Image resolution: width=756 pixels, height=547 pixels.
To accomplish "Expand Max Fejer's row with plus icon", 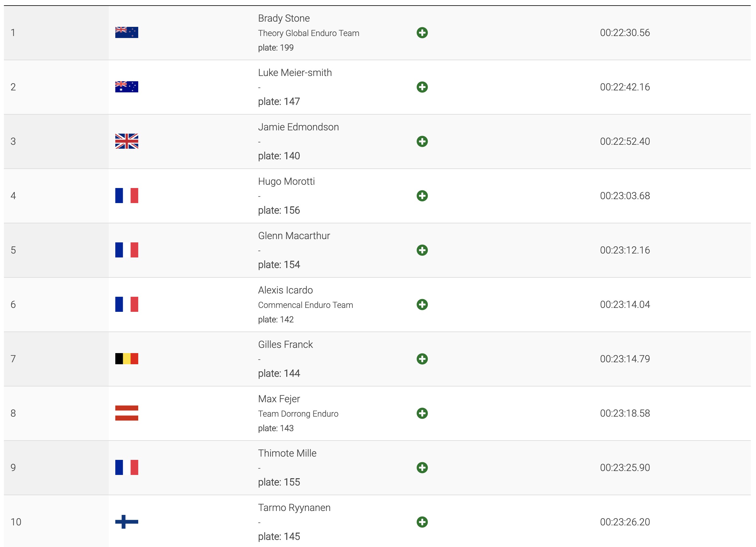I will click(422, 413).
